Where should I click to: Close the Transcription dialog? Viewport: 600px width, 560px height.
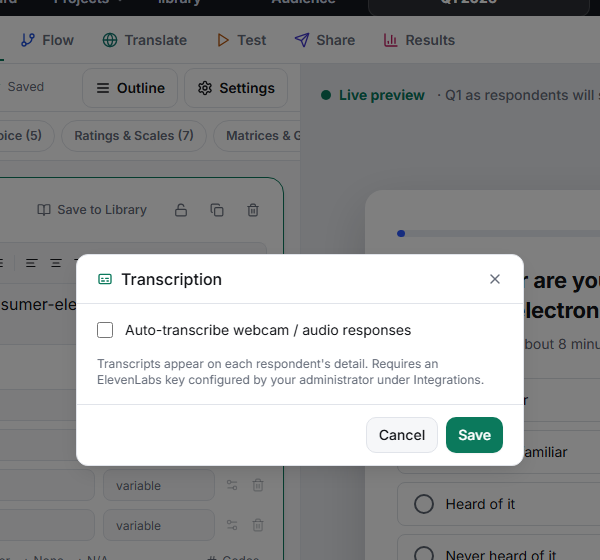(x=495, y=279)
